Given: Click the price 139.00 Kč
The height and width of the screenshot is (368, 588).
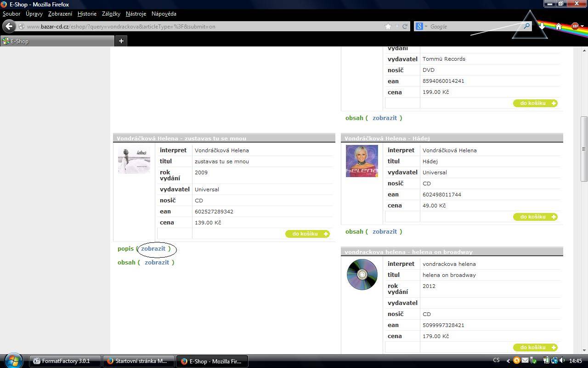Looking at the screenshot, I should point(208,223).
